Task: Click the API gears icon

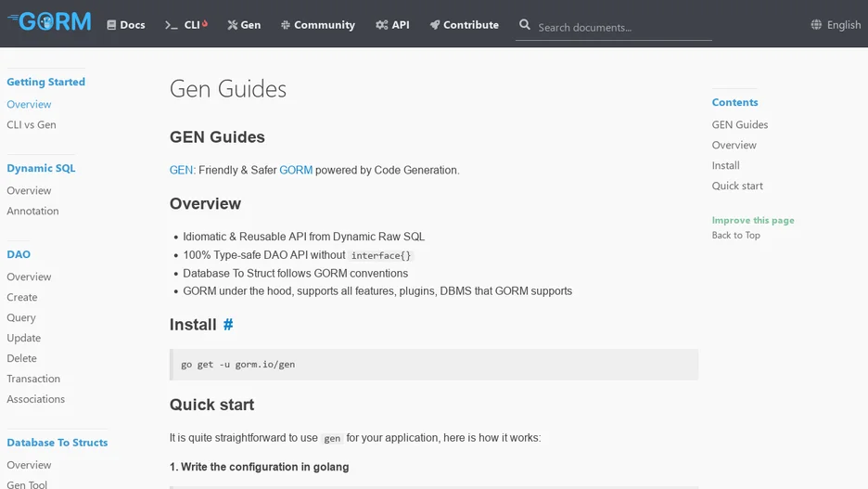Action: pos(381,25)
